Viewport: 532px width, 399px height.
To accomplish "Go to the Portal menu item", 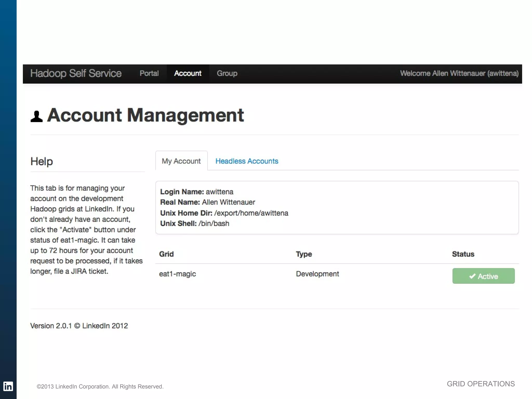I will (x=149, y=74).
